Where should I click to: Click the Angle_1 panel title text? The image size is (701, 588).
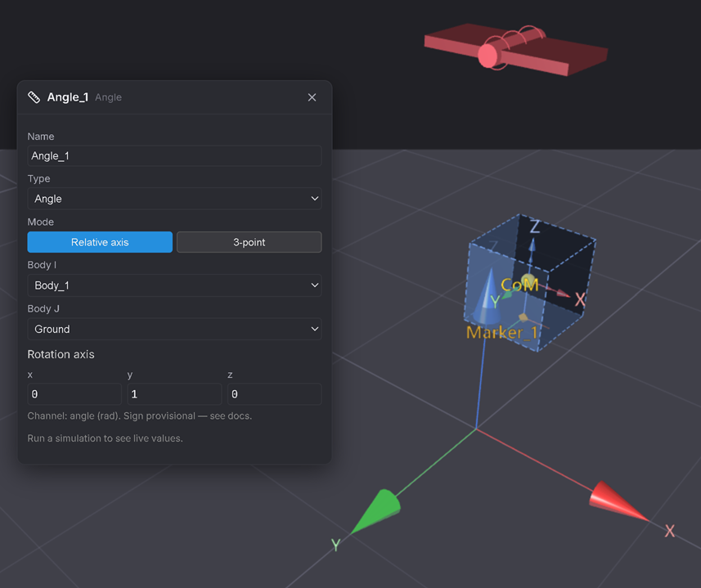pyautogui.click(x=68, y=97)
